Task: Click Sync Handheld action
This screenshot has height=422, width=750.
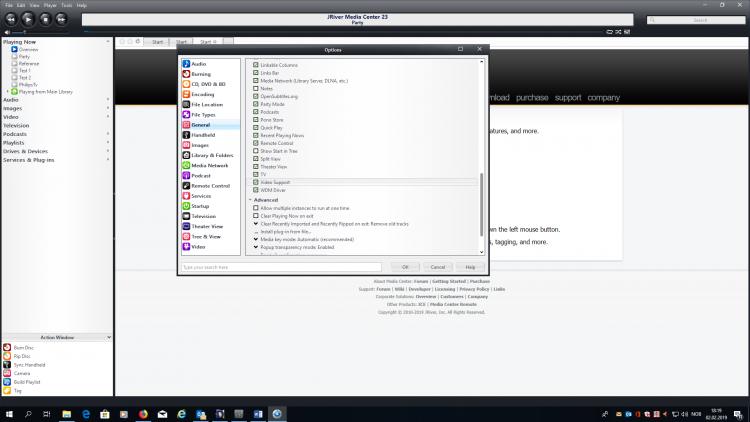Action: pos(29,365)
